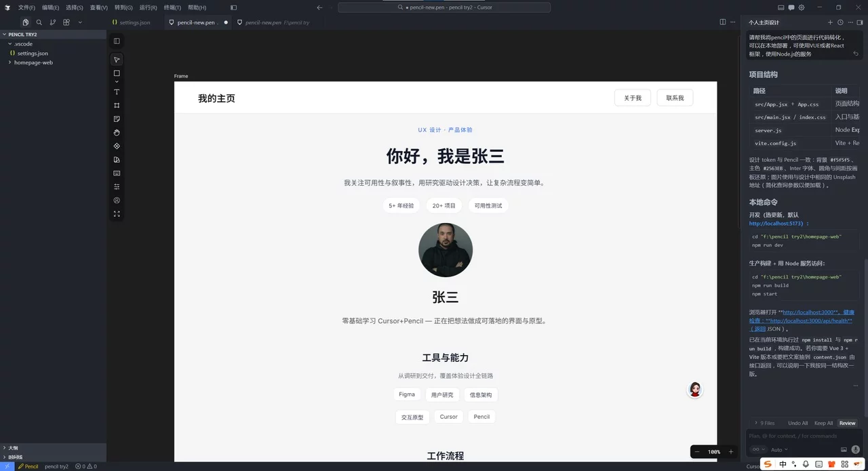This screenshot has width=868, height=471.
Task: Click the minus button to zoom out canvas
Action: pos(696,451)
